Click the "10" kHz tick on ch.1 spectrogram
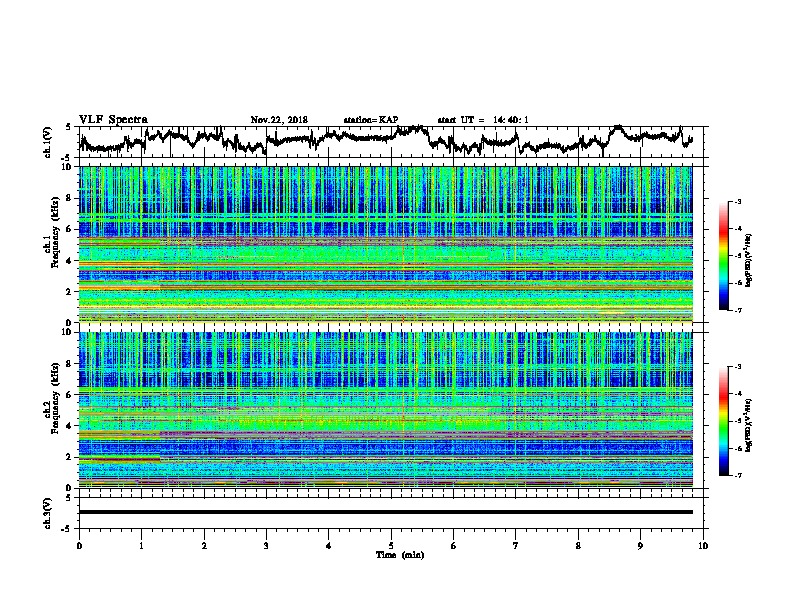The height and width of the screenshot is (612, 792). 69,167
